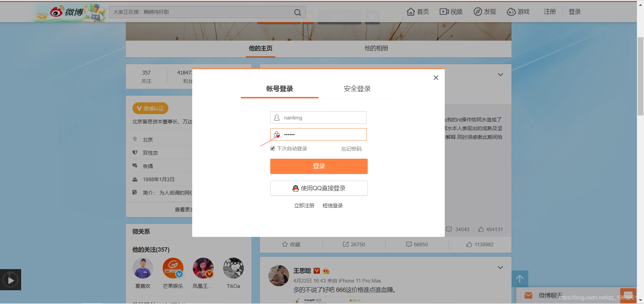Open the 视频 video section
Screen dimensions: 644x304
(x=451, y=12)
